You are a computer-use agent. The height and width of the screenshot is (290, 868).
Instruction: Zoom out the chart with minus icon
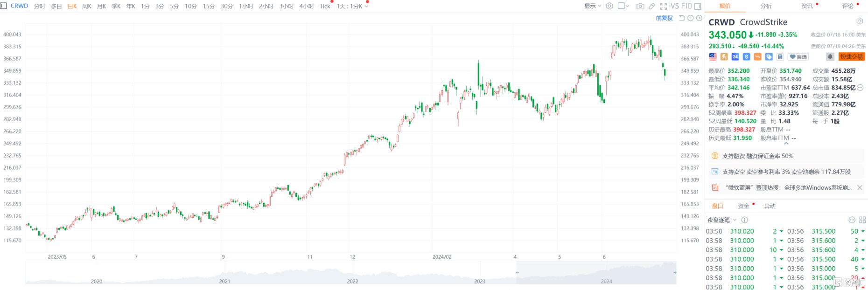pyautogui.click(x=691, y=18)
